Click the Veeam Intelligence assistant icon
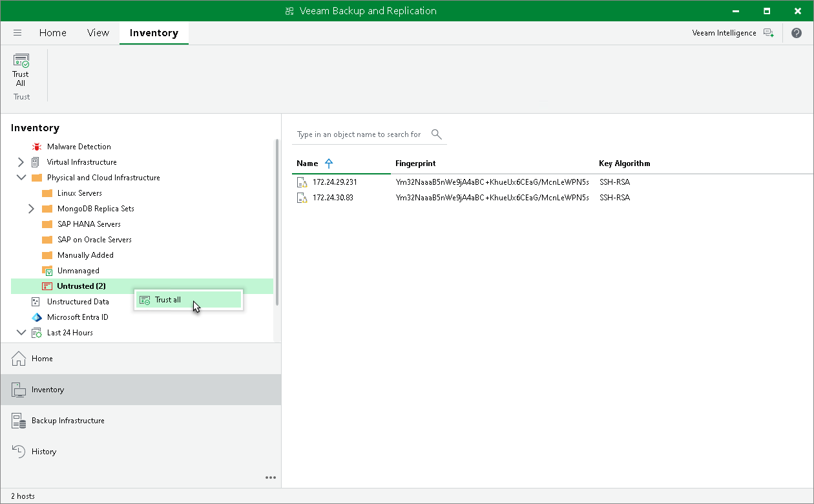814x504 pixels. tap(768, 33)
